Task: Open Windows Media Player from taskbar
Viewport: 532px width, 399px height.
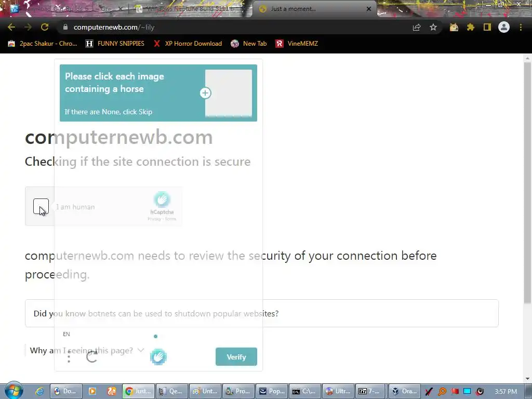Action: pos(92,391)
